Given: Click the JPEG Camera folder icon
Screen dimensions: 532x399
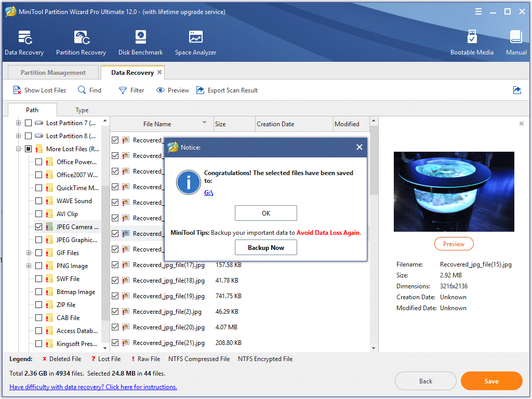Looking at the screenshot, I should click(x=49, y=227).
